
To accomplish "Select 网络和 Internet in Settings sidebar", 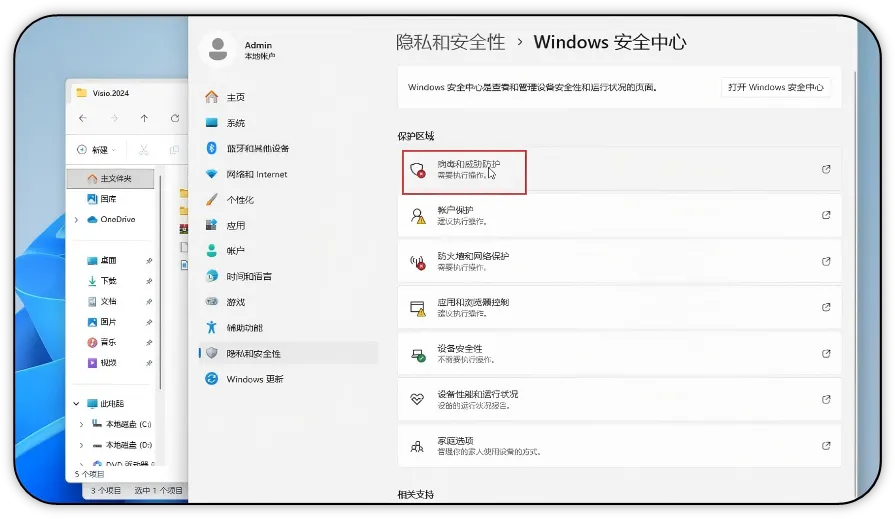I will pos(288,174).
